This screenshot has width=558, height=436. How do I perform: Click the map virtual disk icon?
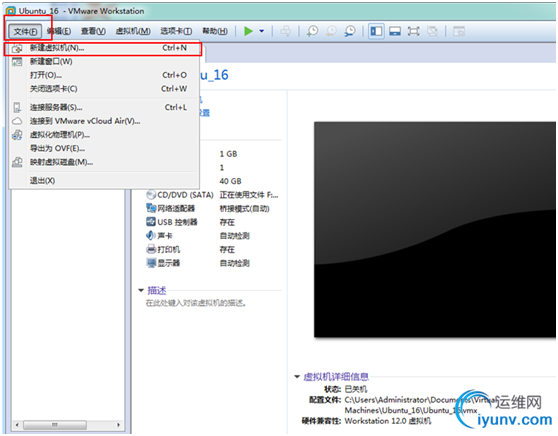tap(17, 162)
